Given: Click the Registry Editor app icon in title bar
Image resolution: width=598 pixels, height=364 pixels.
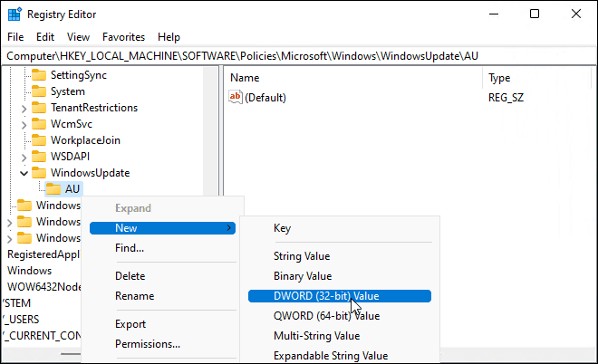Looking at the screenshot, I should click(x=14, y=14).
